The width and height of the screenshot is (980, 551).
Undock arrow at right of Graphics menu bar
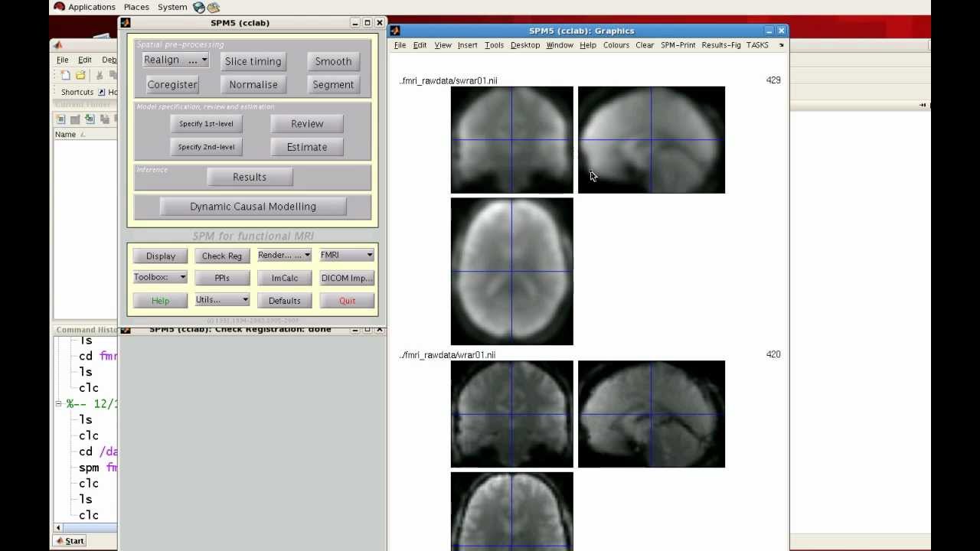[781, 45]
